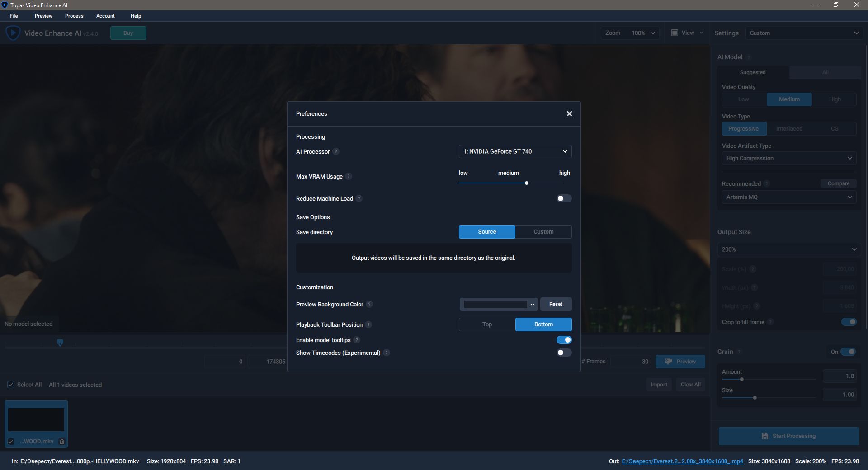Click the Buy button
This screenshot has width=868, height=470.
tap(128, 33)
